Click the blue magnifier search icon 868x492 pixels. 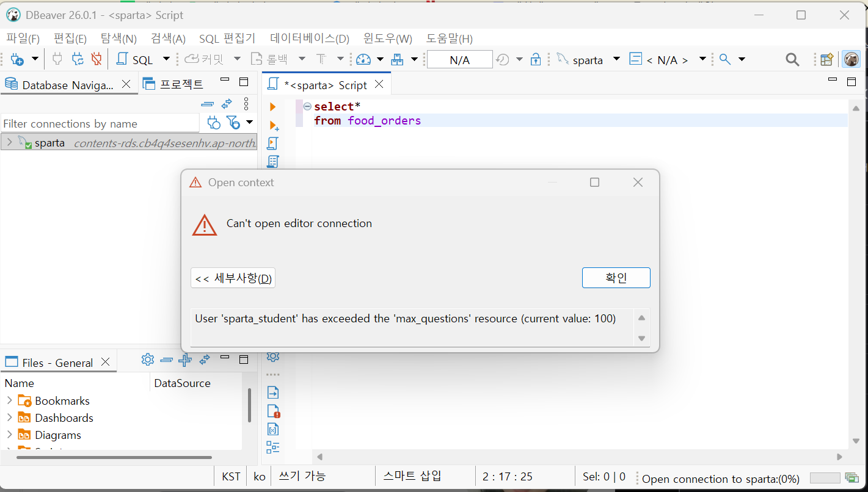point(725,59)
